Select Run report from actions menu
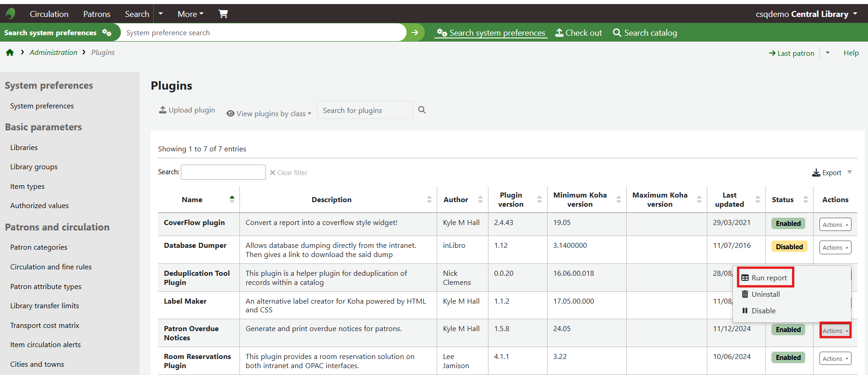 (765, 278)
